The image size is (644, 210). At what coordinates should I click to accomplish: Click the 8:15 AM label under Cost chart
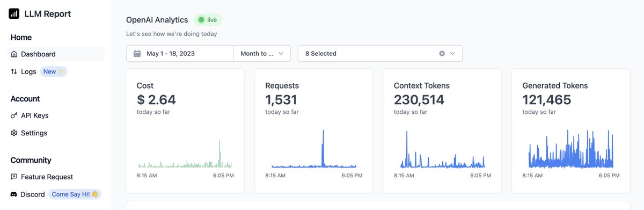click(x=147, y=176)
